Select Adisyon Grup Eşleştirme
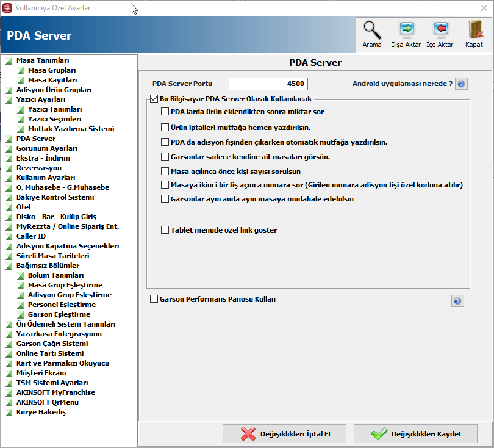494x448 pixels. click(x=70, y=295)
